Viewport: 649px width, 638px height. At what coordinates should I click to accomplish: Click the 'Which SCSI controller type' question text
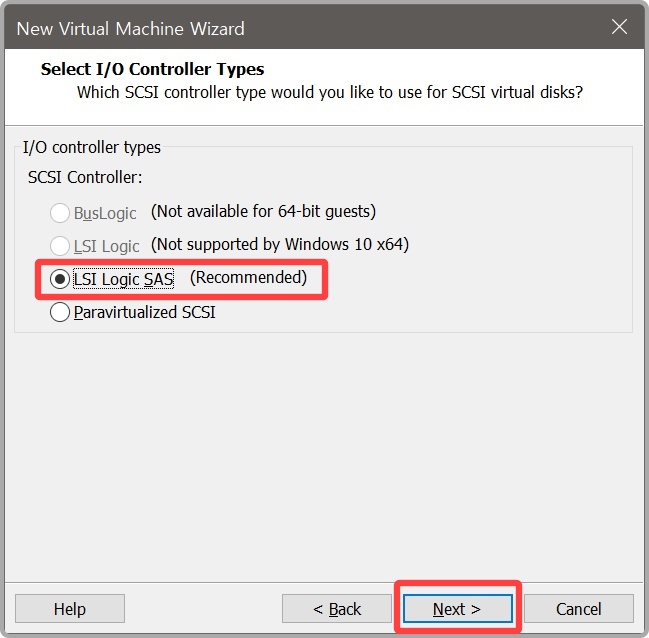[330, 92]
